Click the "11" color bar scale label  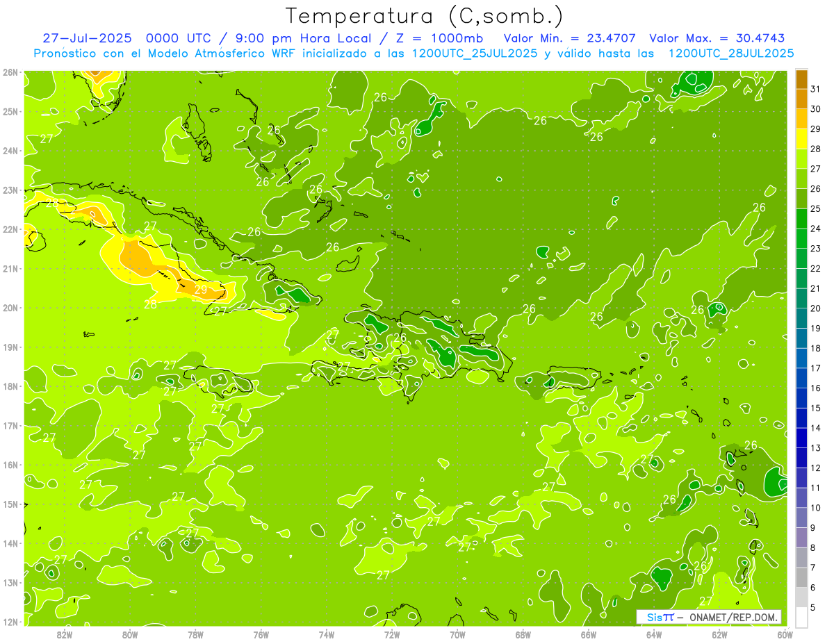[816, 488]
